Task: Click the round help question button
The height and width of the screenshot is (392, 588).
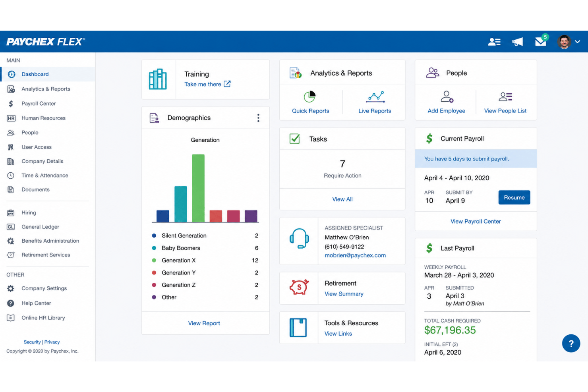Action: point(571,343)
